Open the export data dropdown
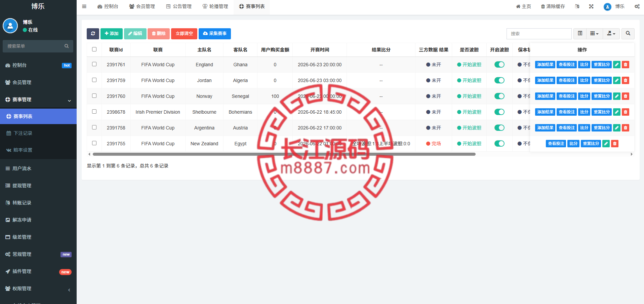Viewport: 644px width, 304px height. pos(611,34)
